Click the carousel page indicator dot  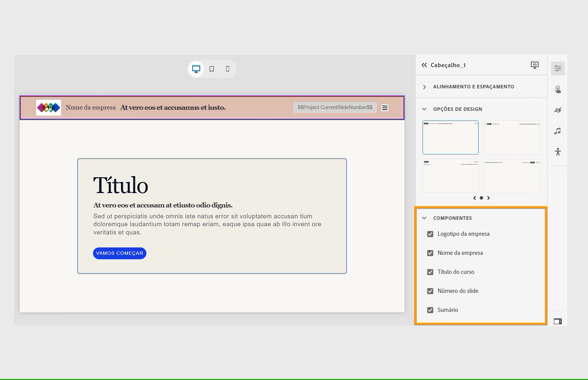coord(481,198)
